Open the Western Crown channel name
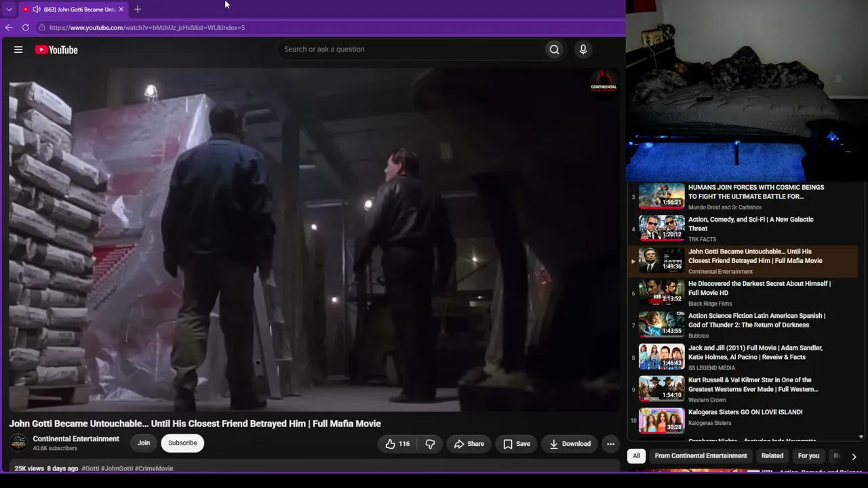Viewport: 868px width, 488px height. 707,400
